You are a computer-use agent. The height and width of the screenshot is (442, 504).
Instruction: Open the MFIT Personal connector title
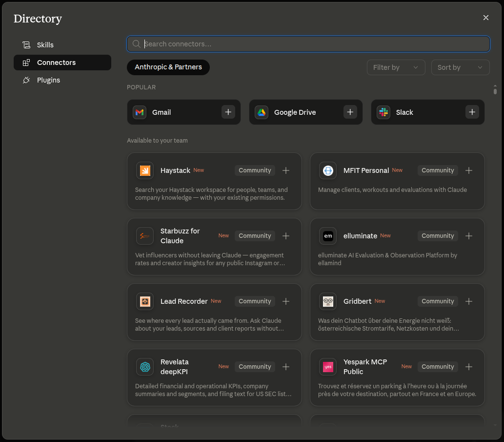click(366, 170)
